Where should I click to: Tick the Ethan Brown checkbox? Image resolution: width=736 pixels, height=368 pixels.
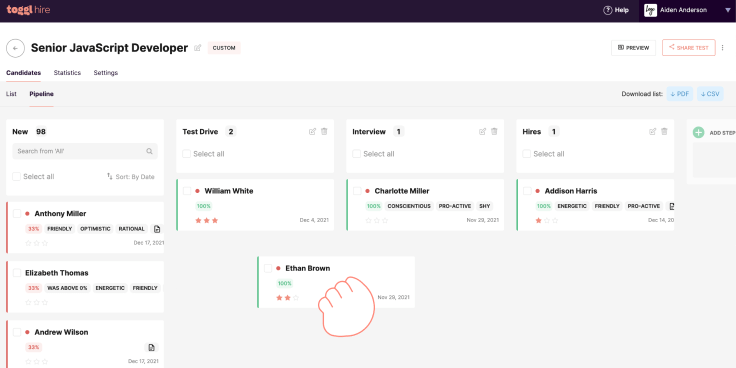coord(268,268)
